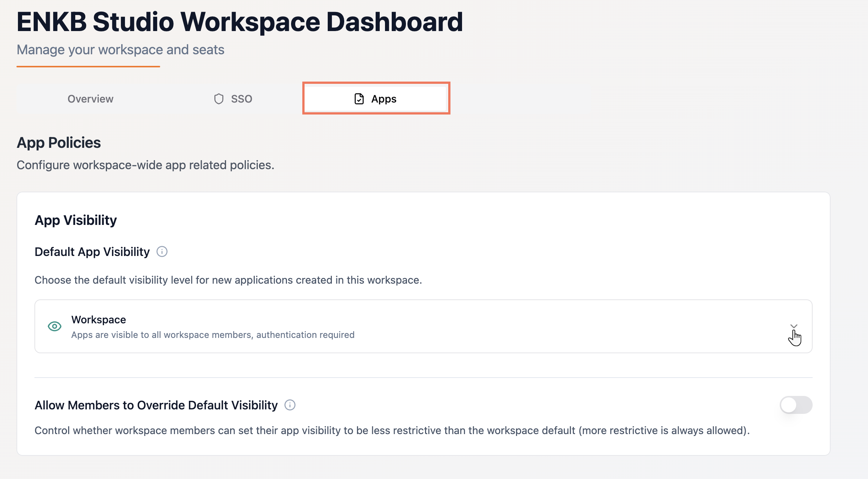Click the shield icon beside SSO

(218, 99)
